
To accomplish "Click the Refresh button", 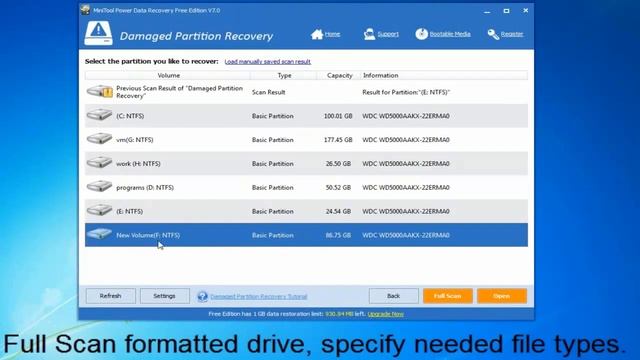I will point(111,296).
